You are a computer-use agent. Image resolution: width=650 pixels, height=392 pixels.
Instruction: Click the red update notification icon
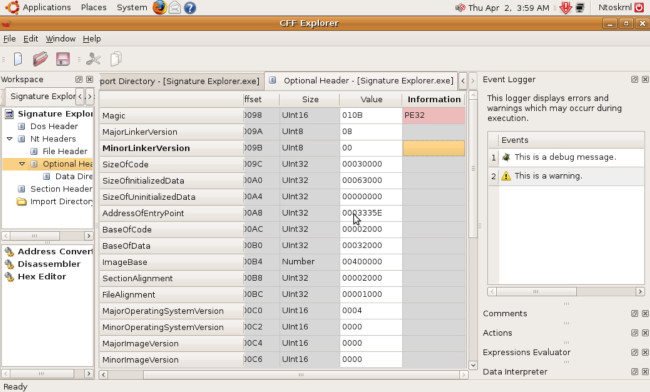pos(565,7)
